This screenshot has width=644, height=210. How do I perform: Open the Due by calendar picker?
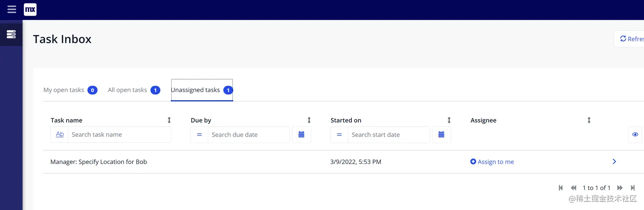302,135
